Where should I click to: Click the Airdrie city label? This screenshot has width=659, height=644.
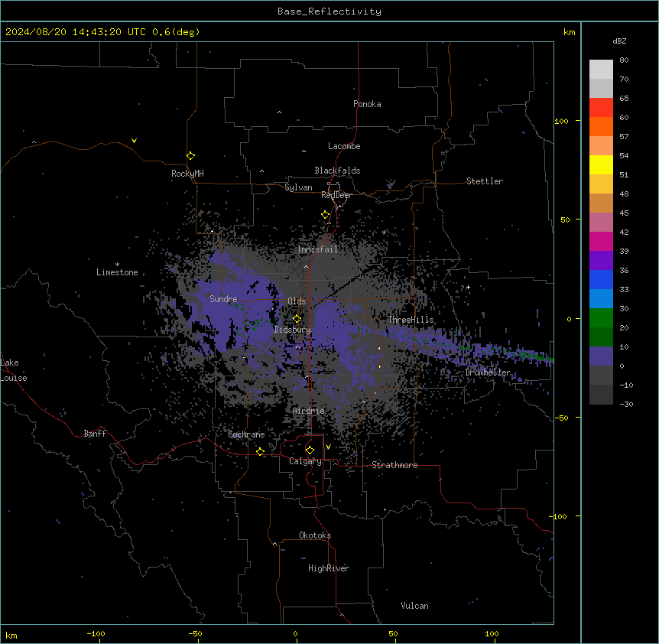[x=309, y=411]
